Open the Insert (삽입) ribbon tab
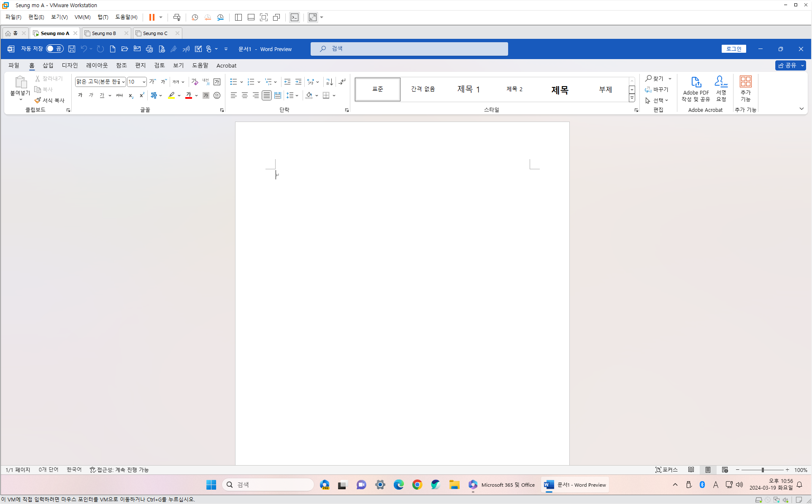Screen dimensions: 812x504 click(x=48, y=65)
